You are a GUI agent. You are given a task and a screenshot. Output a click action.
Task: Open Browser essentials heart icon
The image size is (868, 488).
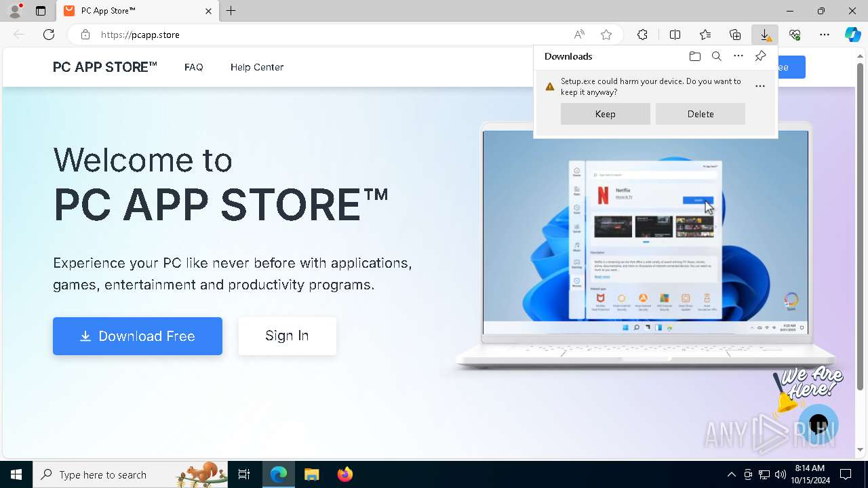[795, 35]
